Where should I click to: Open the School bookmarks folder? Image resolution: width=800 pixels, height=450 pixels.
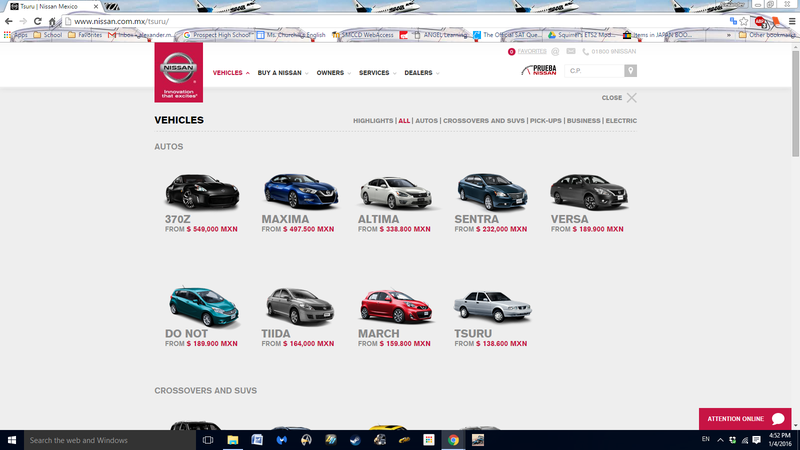coord(47,35)
